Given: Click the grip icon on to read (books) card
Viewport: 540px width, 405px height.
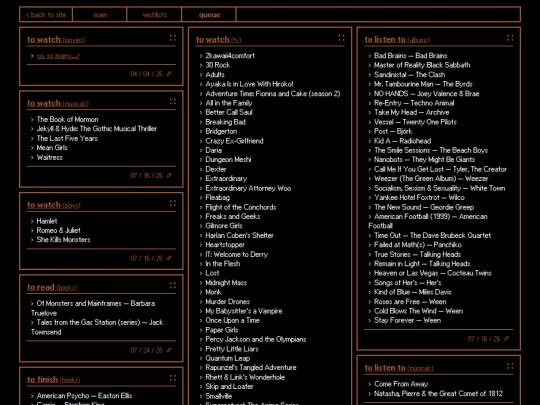Looking at the screenshot, I should click(x=173, y=285).
